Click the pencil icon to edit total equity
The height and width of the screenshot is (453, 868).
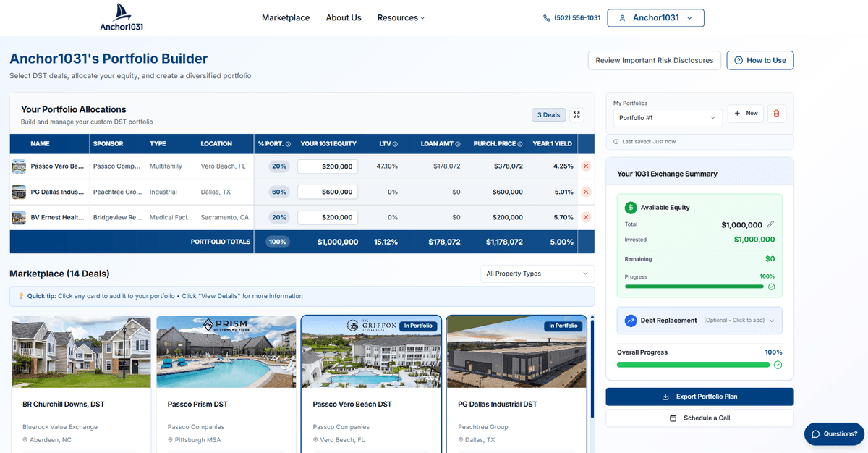[771, 224]
